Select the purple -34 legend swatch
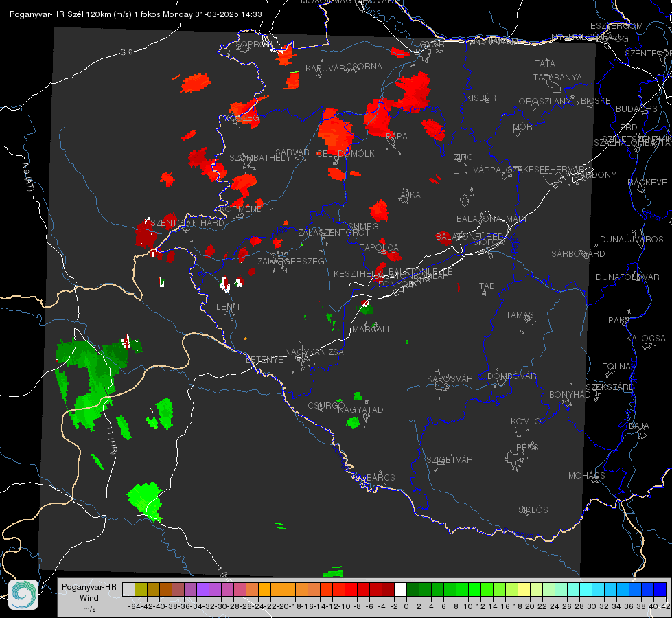The height and width of the screenshot is (618, 672). [x=202, y=589]
